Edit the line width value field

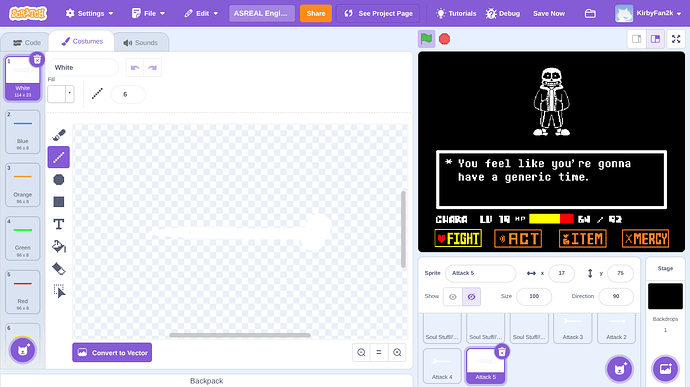pyautogui.click(x=128, y=94)
